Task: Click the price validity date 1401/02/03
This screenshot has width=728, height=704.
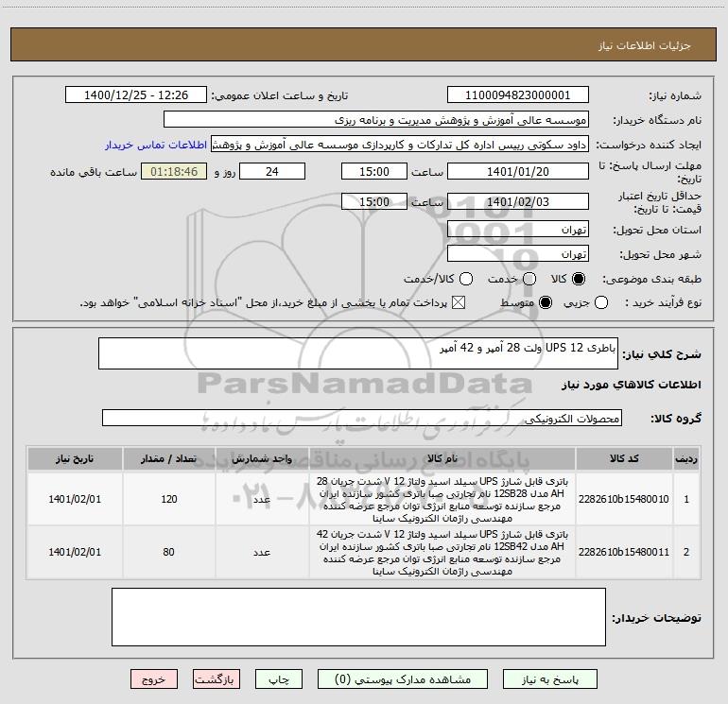Action: (x=518, y=201)
